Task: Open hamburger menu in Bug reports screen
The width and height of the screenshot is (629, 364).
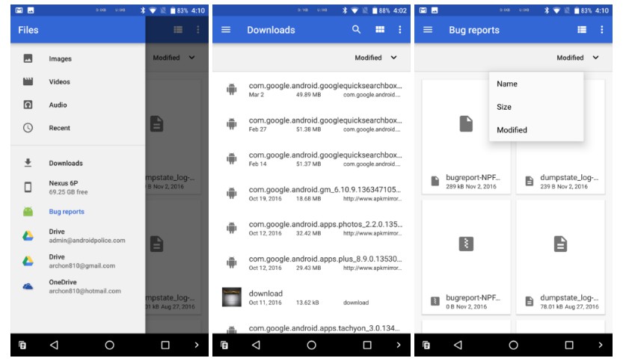Action: coord(428,30)
